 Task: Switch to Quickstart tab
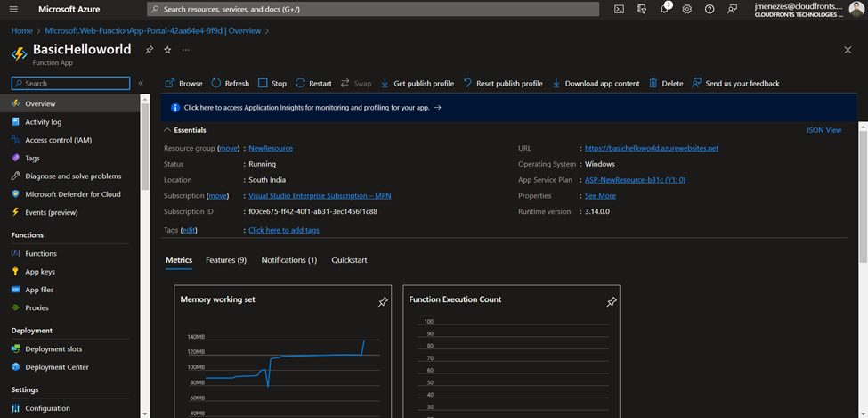coord(349,260)
